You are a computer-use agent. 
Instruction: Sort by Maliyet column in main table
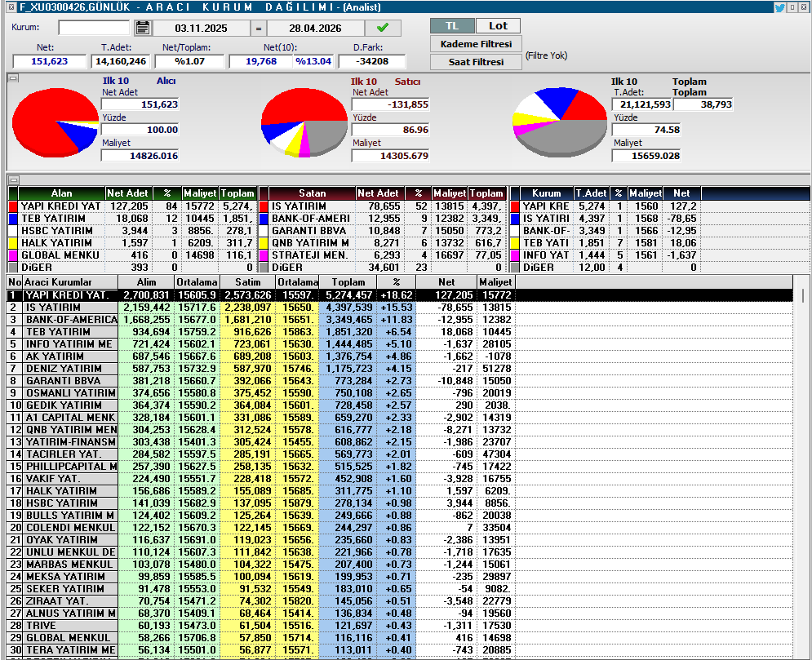[x=495, y=282]
